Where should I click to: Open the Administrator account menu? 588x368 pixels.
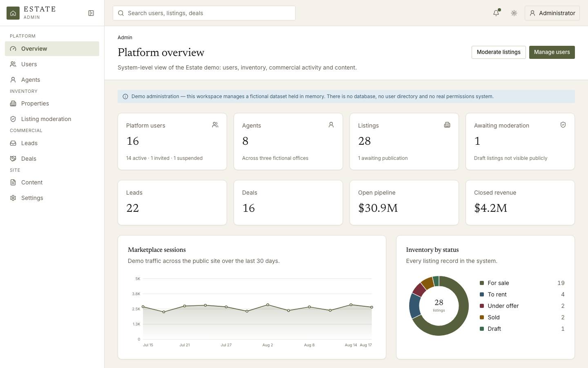pos(552,13)
